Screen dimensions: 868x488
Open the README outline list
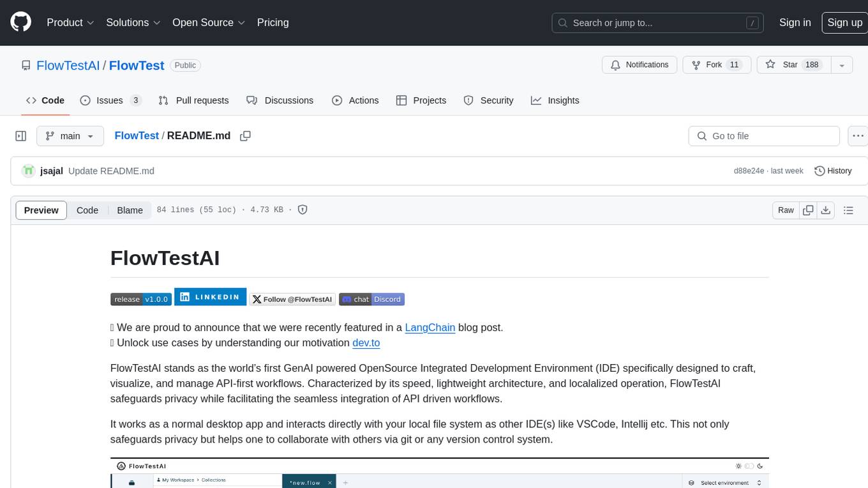848,210
